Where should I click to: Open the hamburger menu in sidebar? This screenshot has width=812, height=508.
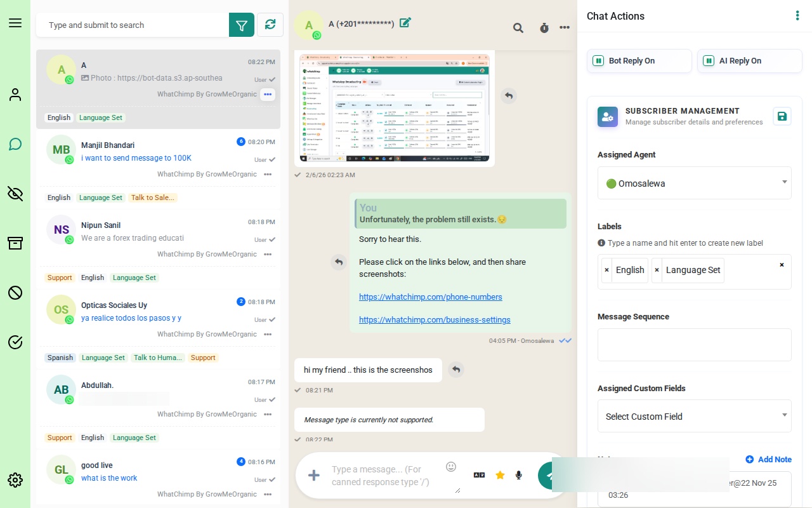[x=15, y=23]
